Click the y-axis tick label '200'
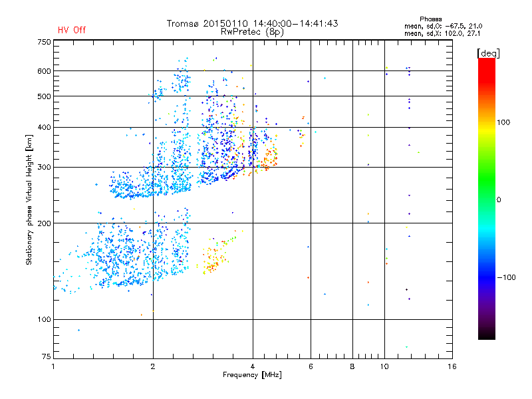 click(44, 223)
